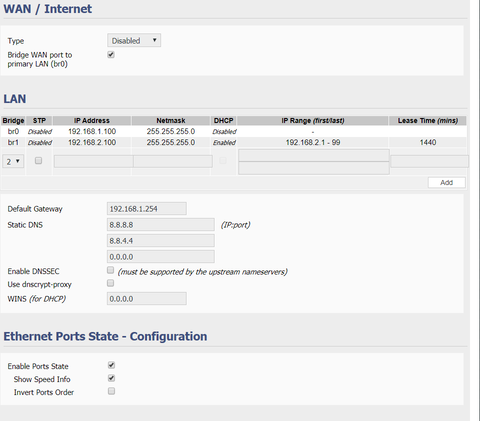Open the WAN Type dropdown

click(134, 40)
